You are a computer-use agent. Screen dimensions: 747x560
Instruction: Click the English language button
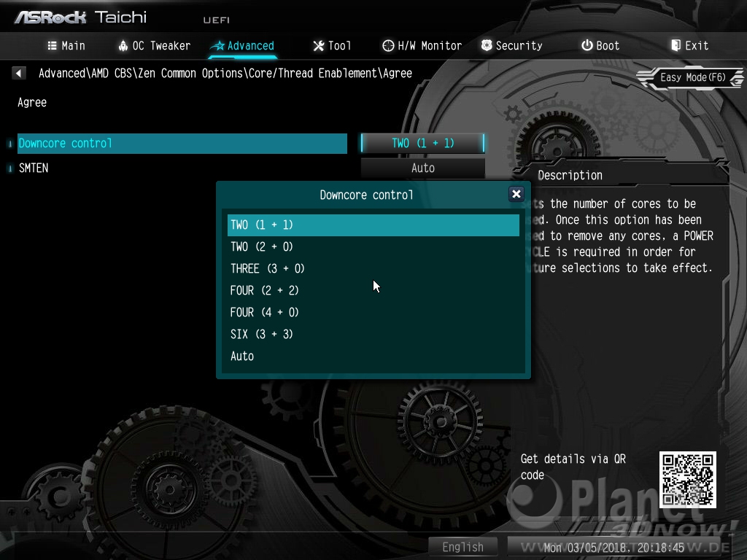(x=462, y=547)
